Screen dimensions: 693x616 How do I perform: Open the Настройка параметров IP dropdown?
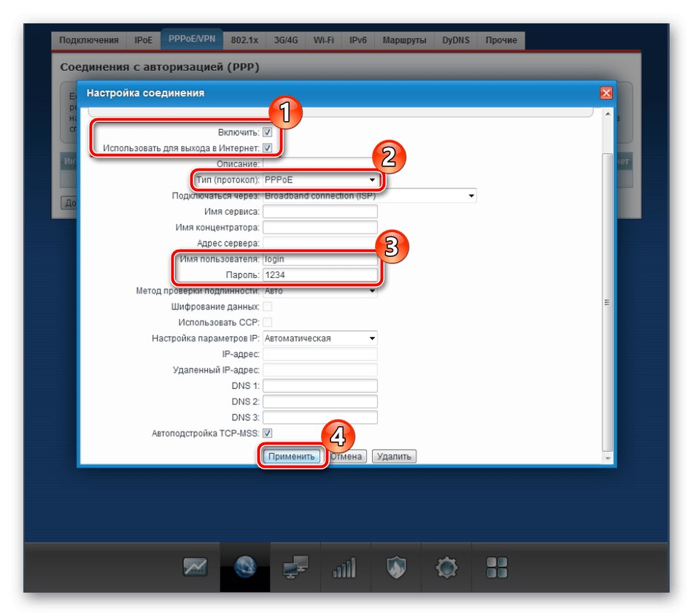[320, 339]
